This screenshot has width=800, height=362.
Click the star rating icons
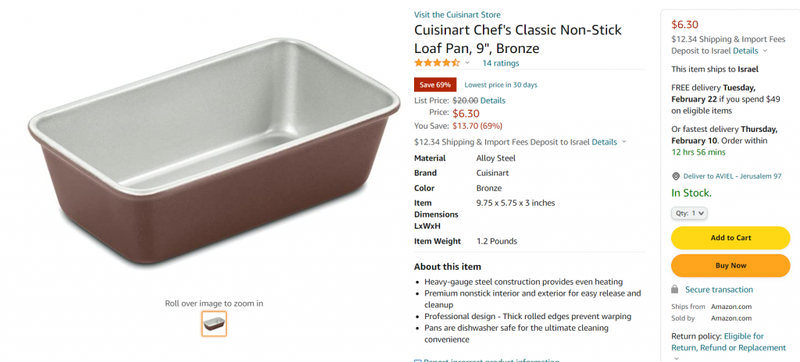(x=437, y=63)
